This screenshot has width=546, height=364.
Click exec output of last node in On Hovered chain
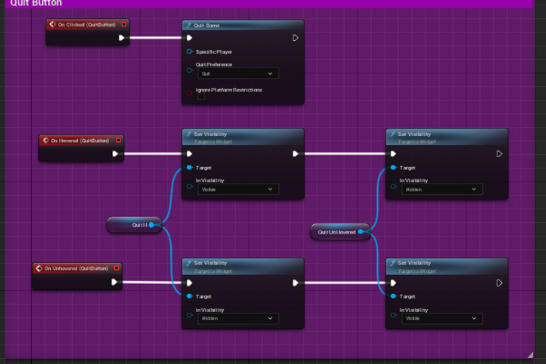(x=499, y=154)
